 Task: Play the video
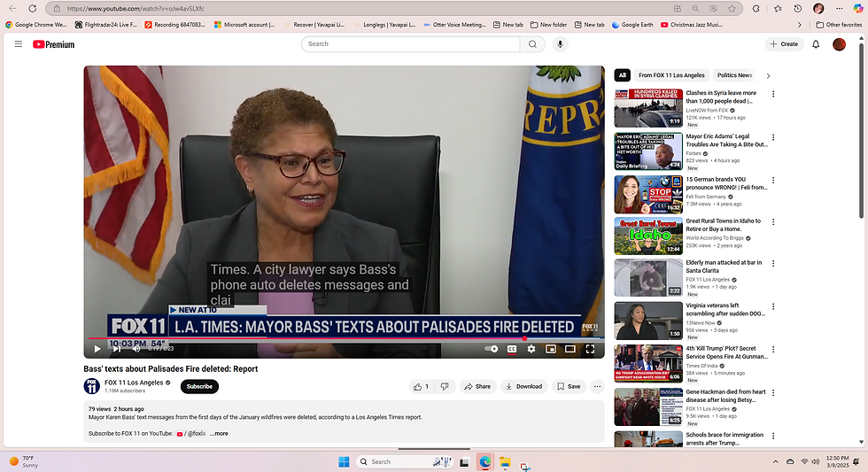pos(97,349)
